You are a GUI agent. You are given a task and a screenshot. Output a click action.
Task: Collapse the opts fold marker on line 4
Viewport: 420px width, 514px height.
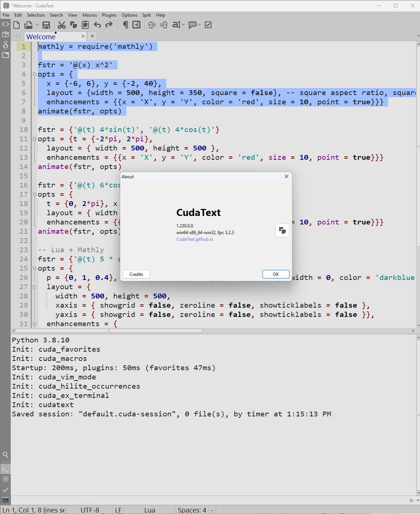(34, 74)
